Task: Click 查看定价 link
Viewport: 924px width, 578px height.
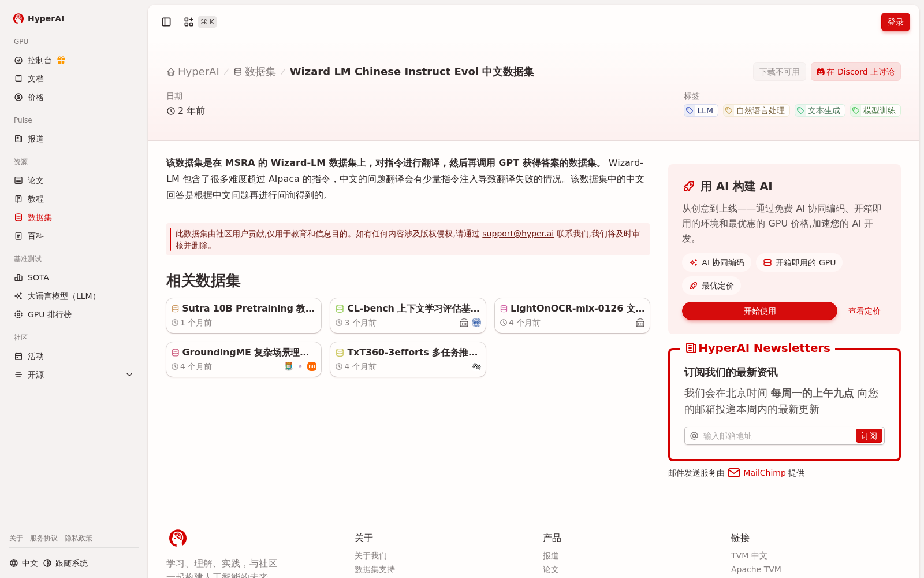Action: (864, 311)
